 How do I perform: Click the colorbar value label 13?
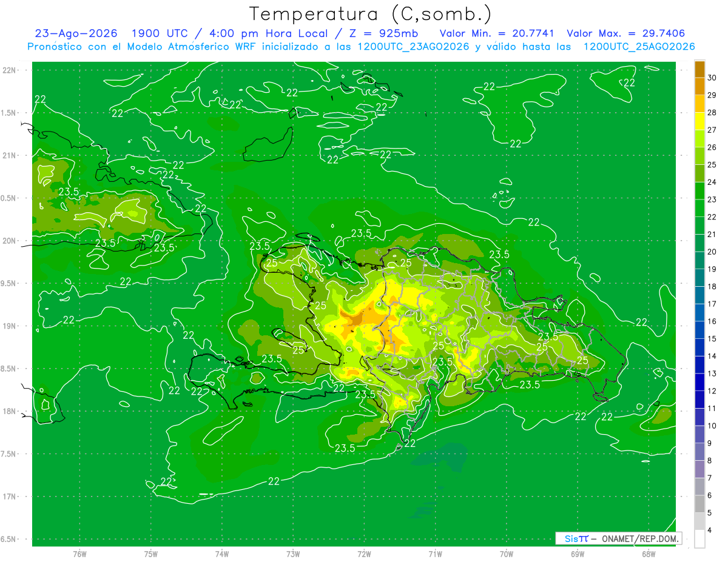(x=712, y=373)
